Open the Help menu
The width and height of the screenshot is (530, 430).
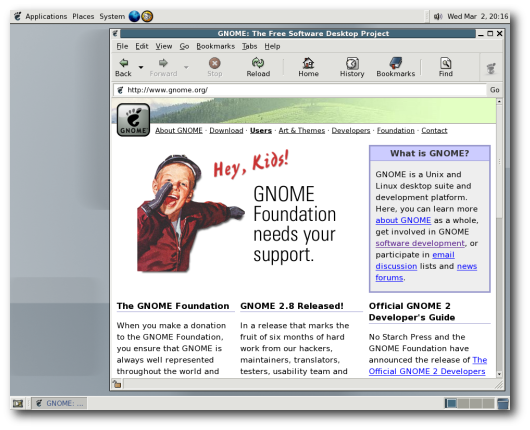coord(272,46)
